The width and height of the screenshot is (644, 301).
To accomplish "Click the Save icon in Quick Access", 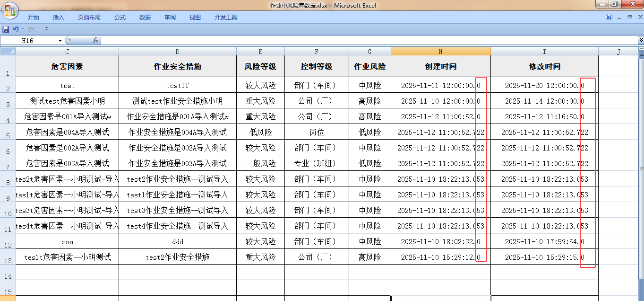I will (x=6, y=29).
